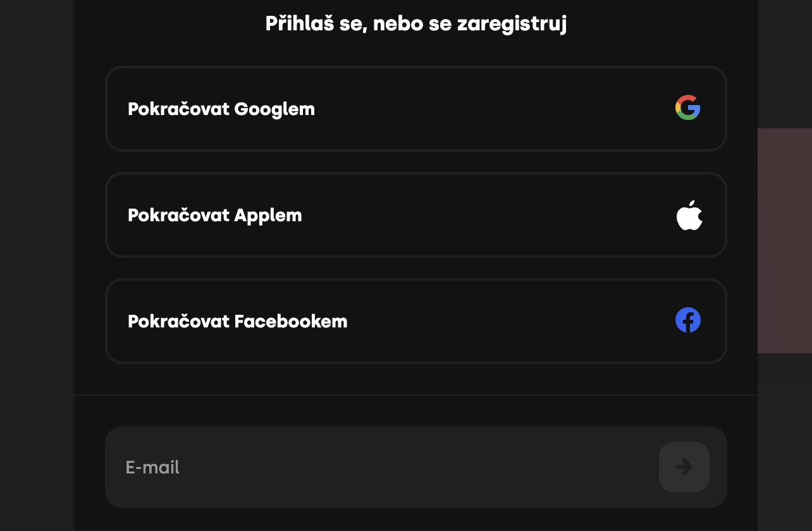Image resolution: width=812 pixels, height=531 pixels.
Task: Click the word "Googlem" in first option
Action: pos(274,109)
